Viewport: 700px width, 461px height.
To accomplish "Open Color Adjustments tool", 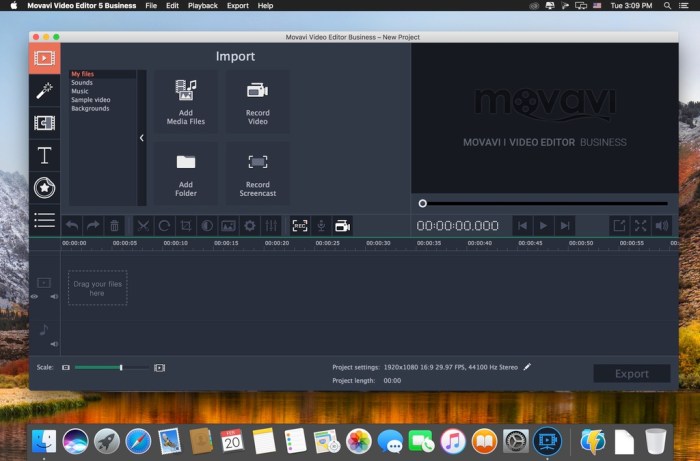I will (207, 226).
